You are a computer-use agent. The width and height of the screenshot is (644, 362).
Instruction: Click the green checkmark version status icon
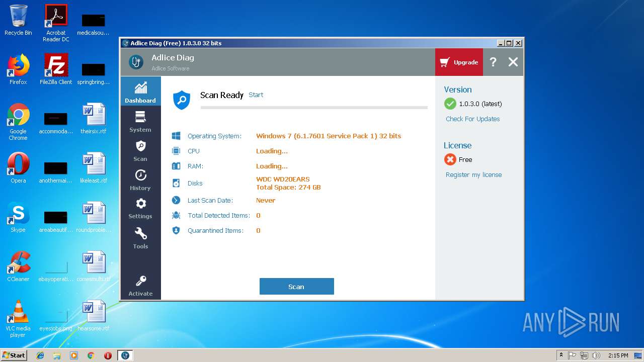[450, 104]
